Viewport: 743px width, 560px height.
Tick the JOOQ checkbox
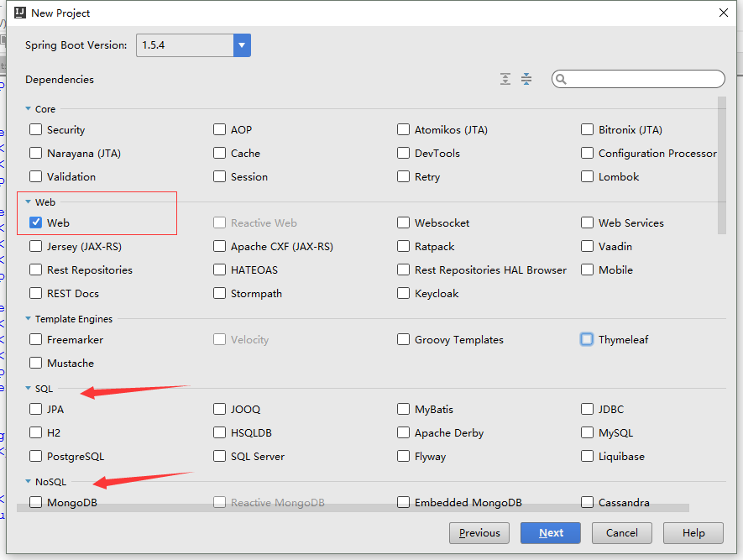tap(219, 409)
